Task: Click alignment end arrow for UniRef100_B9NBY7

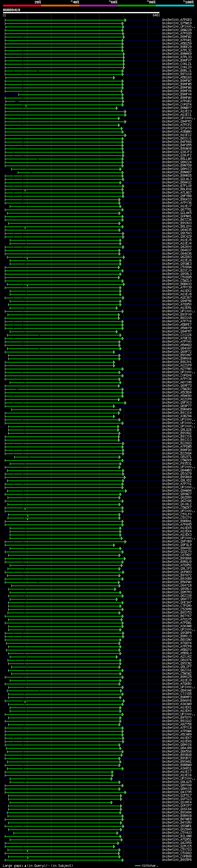Action: (117, 108)
